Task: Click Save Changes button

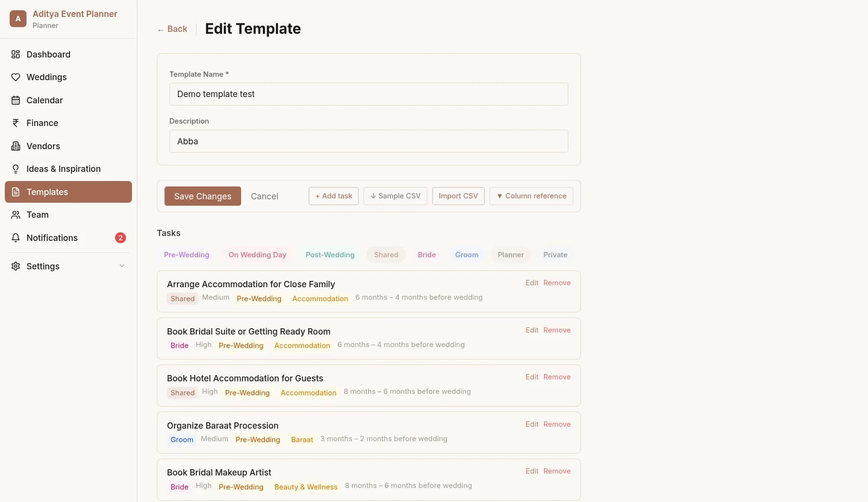Action: coord(203,196)
